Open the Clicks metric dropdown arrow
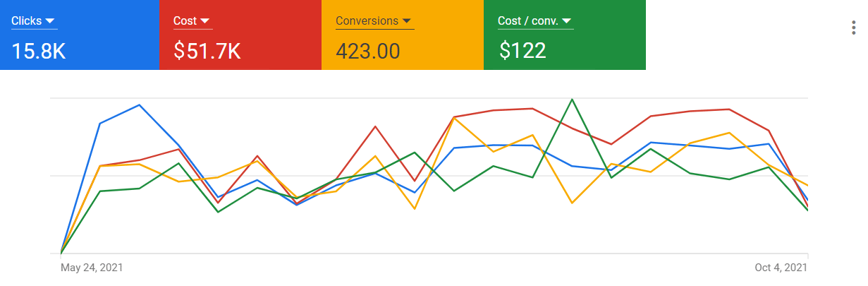Viewport: 868px width, 286px height. click(50, 21)
